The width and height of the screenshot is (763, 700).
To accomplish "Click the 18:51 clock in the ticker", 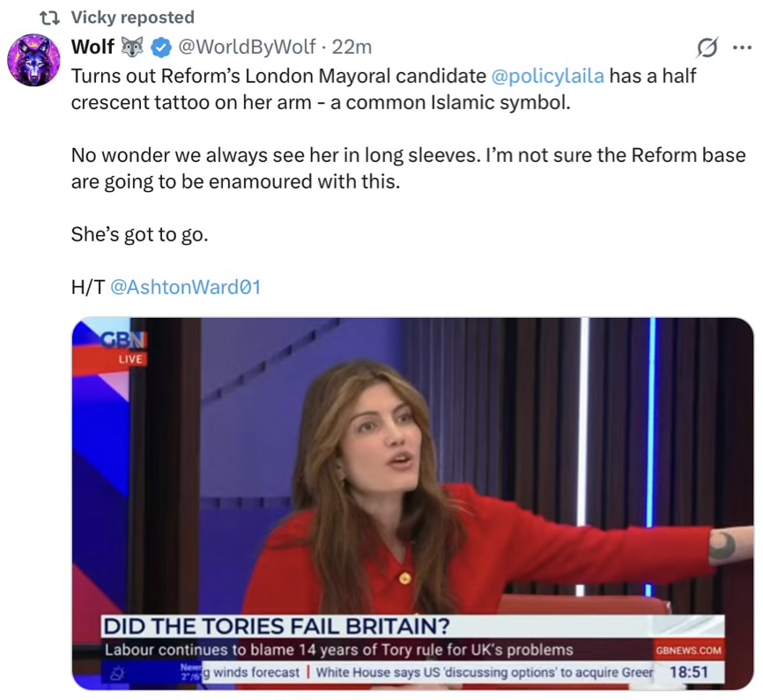I will 691,673.
